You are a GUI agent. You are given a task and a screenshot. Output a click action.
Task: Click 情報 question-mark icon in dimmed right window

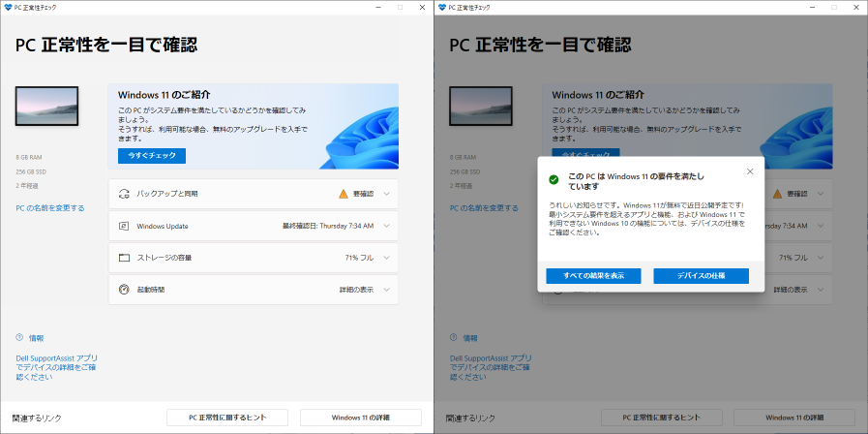(x=454, y=337)
